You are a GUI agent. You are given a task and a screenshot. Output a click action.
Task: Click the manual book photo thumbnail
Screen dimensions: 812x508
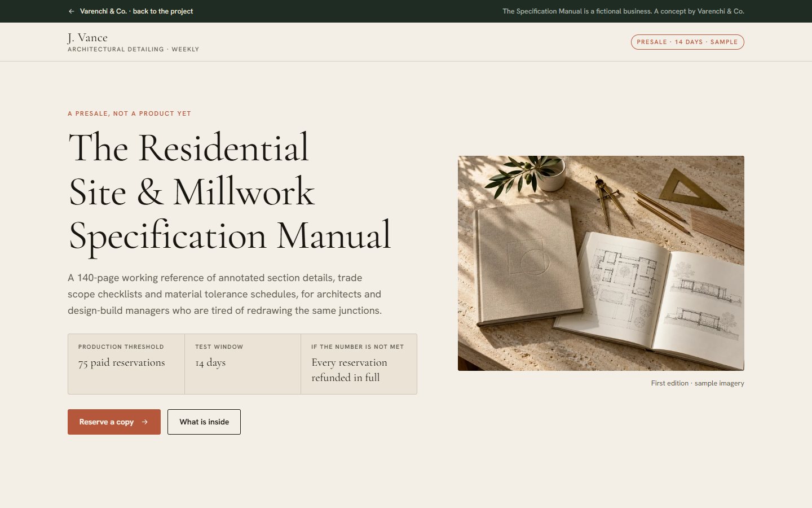pos(601,263)
